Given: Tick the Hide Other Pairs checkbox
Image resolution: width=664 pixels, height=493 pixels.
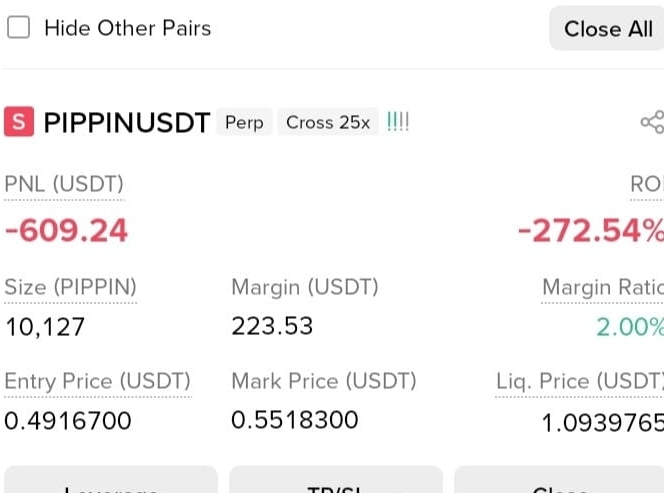Looking at the screenshot, I should tap(19, 28).
